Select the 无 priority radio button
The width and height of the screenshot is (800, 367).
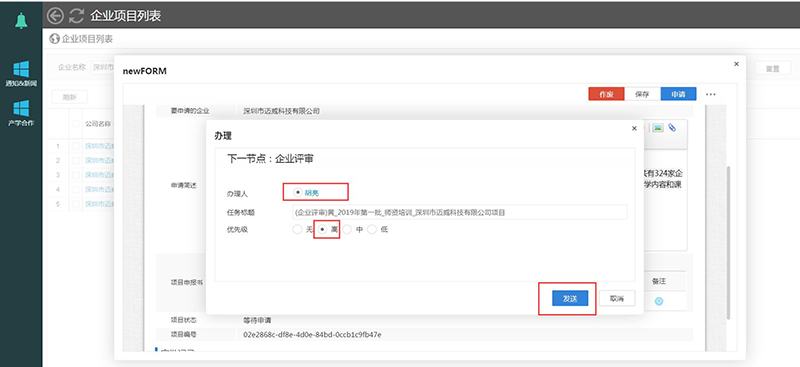tap(297, 230)
